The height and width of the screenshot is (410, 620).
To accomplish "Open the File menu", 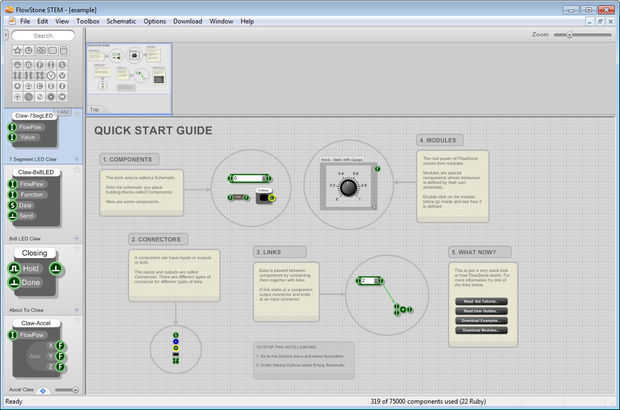I will pos(25,21).
